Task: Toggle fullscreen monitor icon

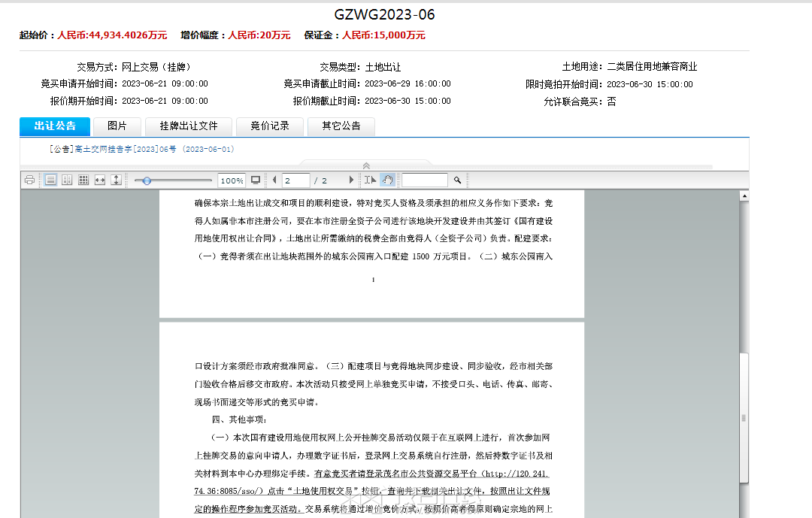Action: click(x=256, y=180)
